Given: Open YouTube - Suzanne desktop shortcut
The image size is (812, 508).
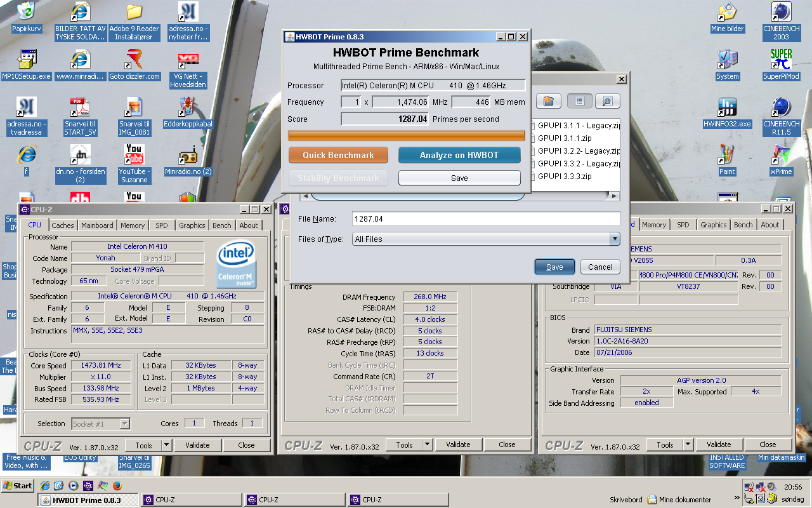Looking at the screenshot, I should [x=134, y=164].
